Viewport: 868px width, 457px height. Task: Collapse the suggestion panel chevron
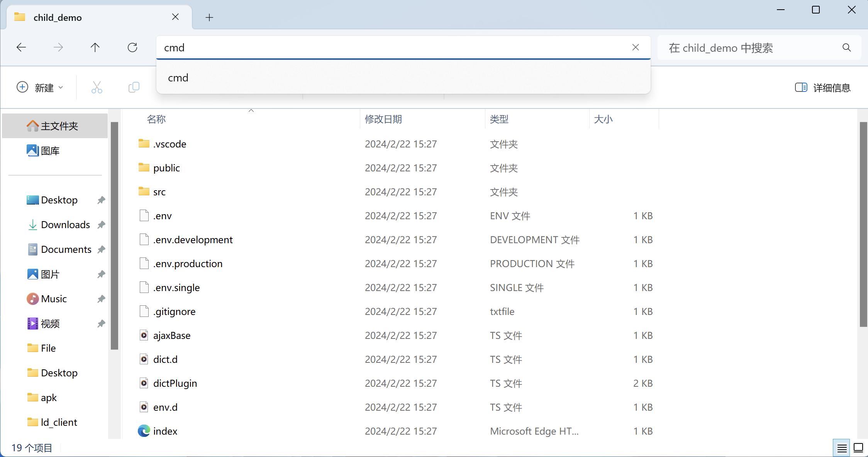coord(251,110)
